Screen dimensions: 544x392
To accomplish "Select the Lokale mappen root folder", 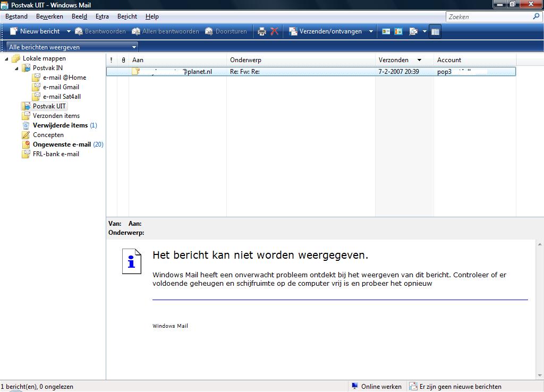I will tap(44, 58).
